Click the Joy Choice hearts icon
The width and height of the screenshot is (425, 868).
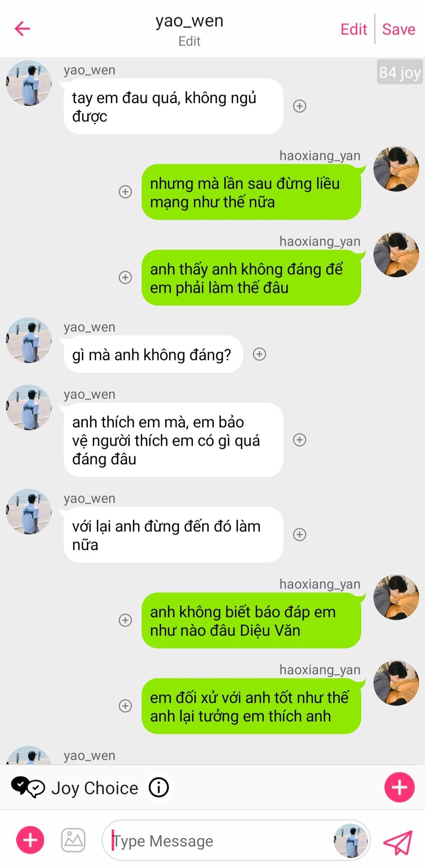pos(28,788)
